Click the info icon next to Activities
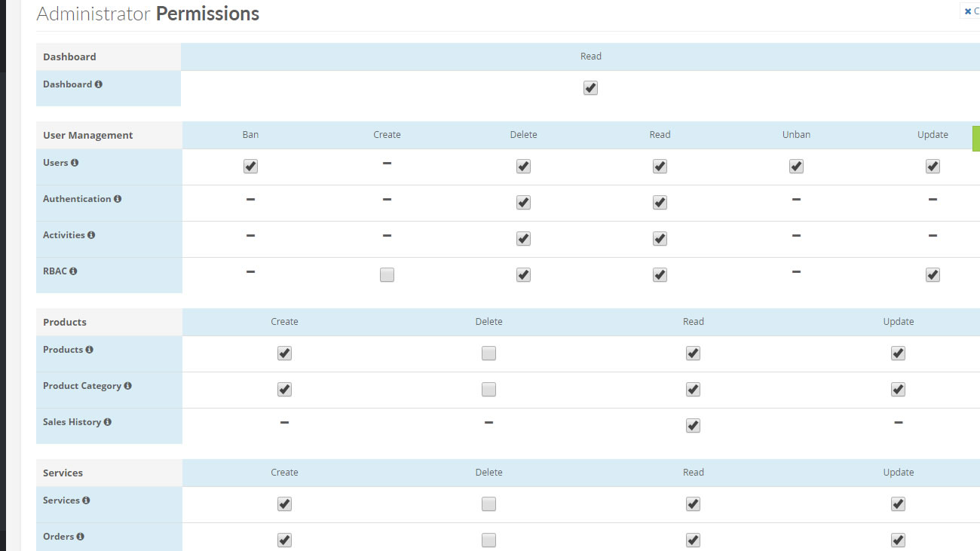This screenshot has width=980, height=551. (x=91, y=235)
